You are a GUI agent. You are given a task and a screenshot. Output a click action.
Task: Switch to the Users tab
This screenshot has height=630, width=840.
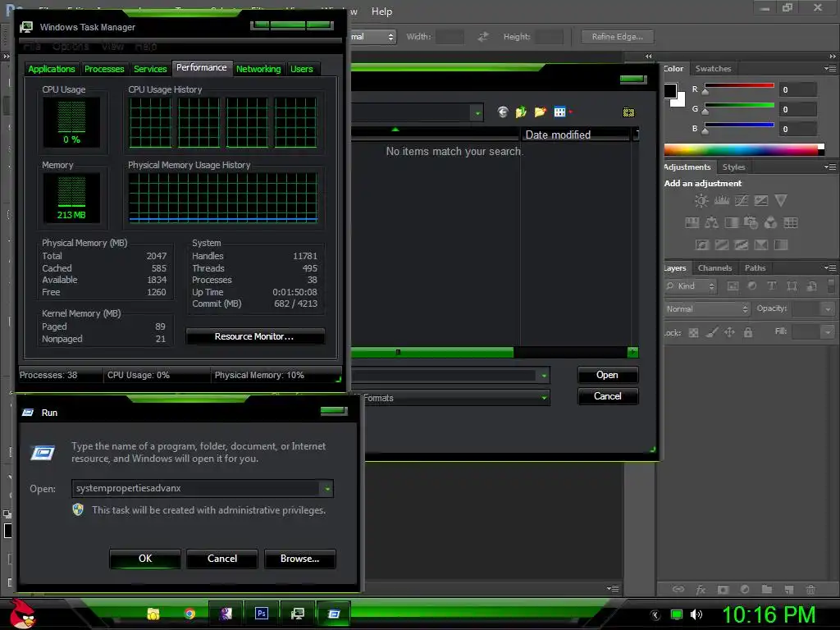(302, 69)
